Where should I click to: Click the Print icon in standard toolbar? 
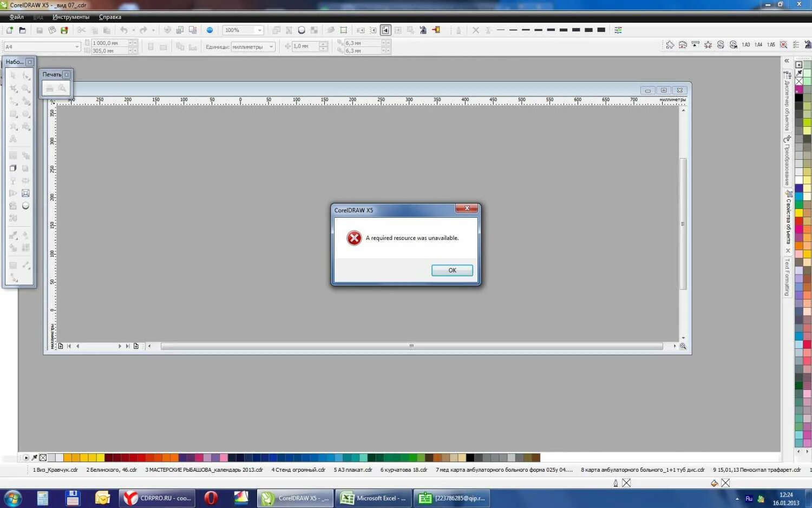[x=52, y=30]
